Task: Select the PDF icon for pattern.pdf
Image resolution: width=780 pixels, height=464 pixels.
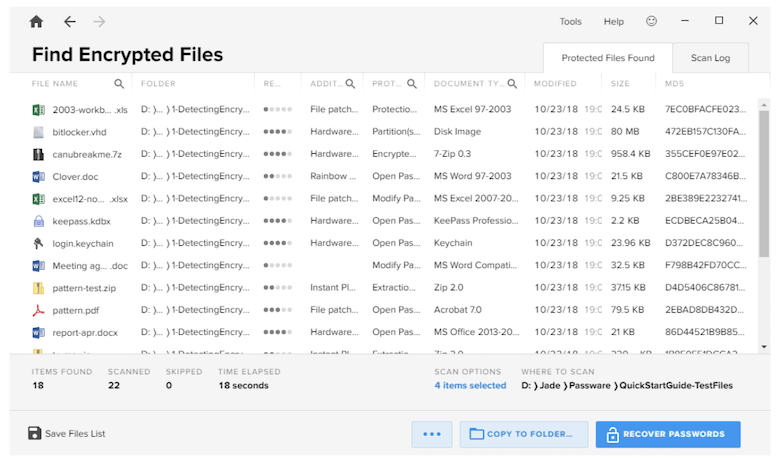Action: click(x=38, y=310)
